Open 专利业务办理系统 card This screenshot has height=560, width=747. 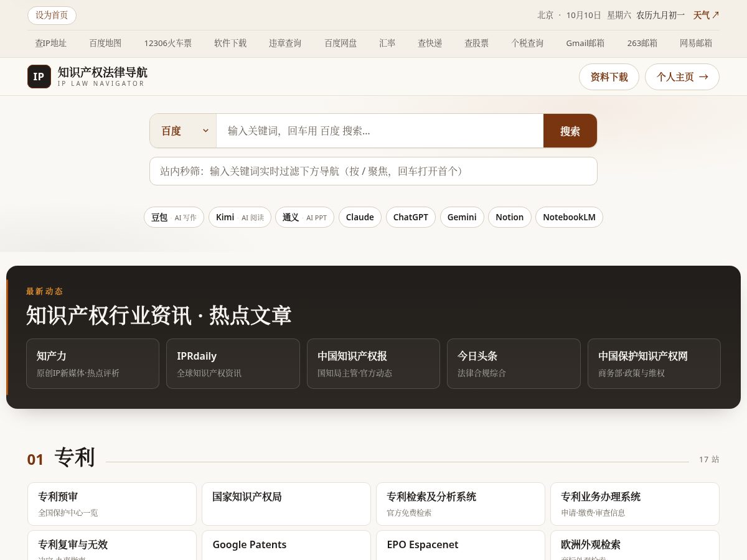pos(635,504)
